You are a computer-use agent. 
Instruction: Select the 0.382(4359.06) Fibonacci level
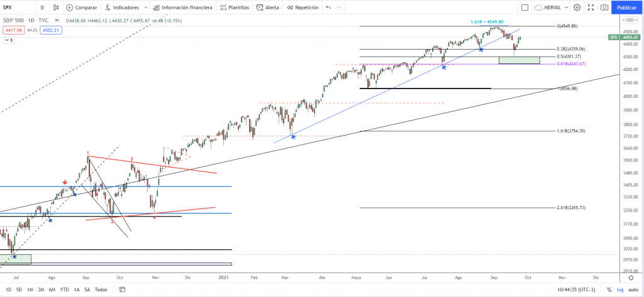(571, 49)
